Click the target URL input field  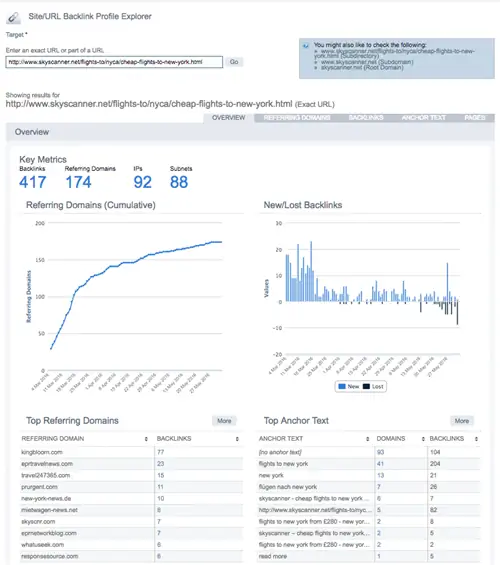[x=114, y=62]
